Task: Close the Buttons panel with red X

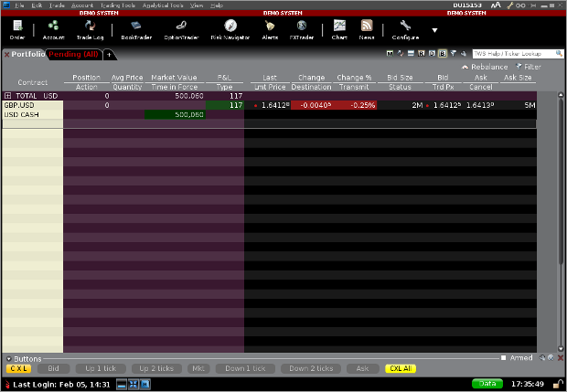Action: [x=561, y=357]
